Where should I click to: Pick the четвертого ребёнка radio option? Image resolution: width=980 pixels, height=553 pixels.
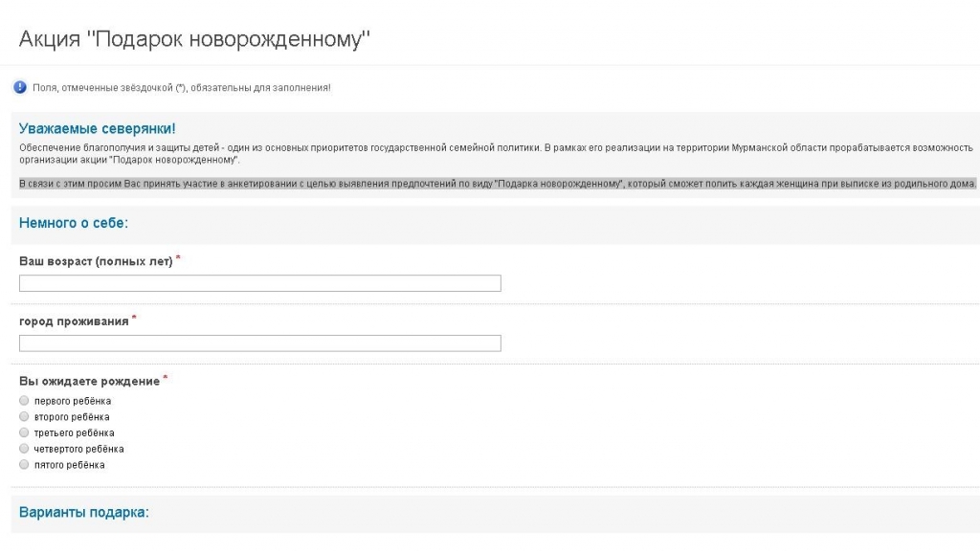[24, 449]
